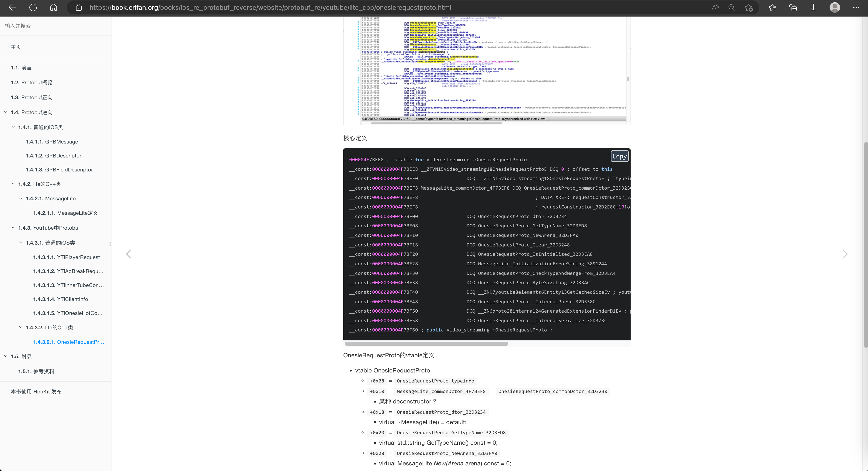Open browser downloads icon
This screenshot has height=471, width=868.
pyautogui.click(x=813, y=7)
